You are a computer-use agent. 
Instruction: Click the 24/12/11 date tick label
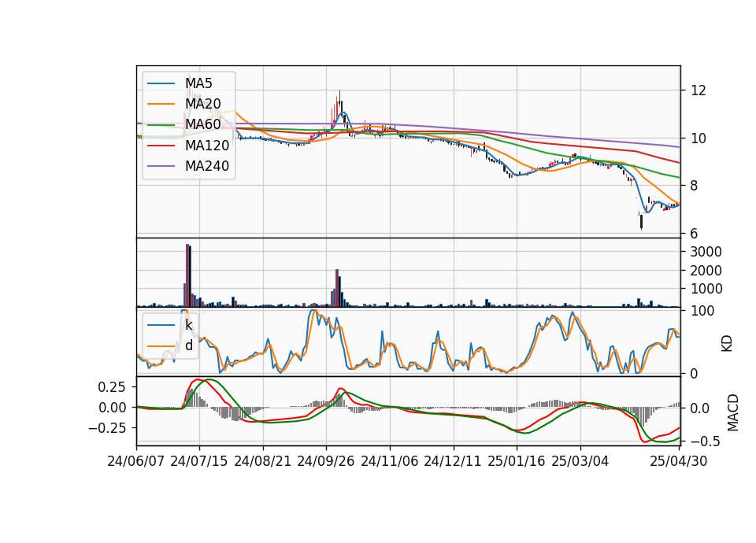(453, 461)
